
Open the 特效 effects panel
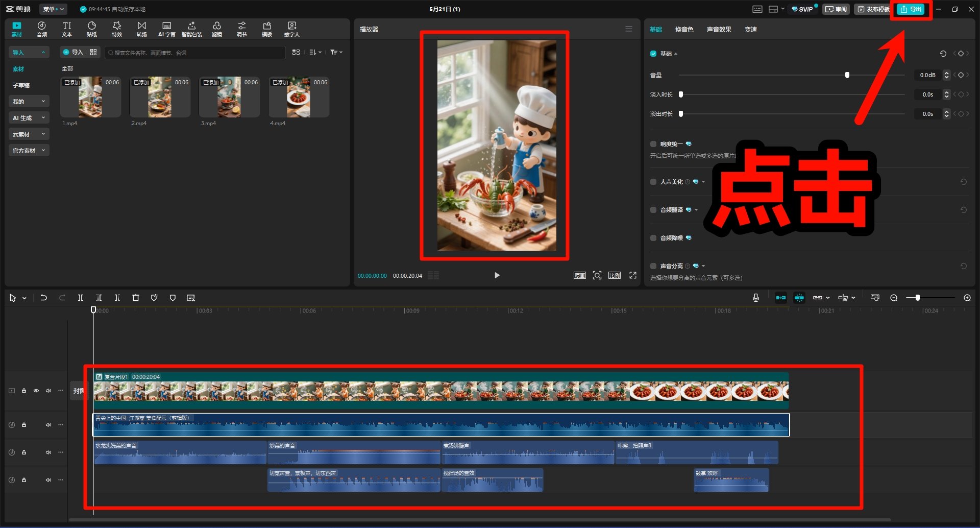117,29
